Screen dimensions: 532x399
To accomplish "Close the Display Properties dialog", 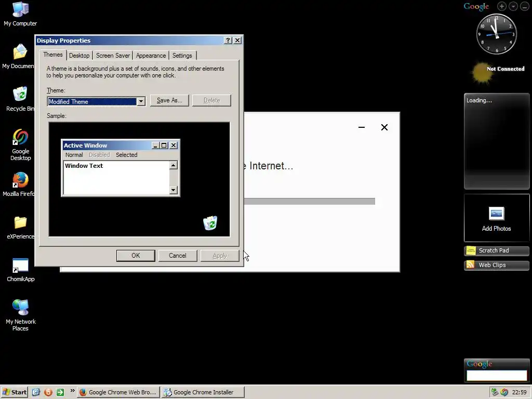I will tap(237, 41).
